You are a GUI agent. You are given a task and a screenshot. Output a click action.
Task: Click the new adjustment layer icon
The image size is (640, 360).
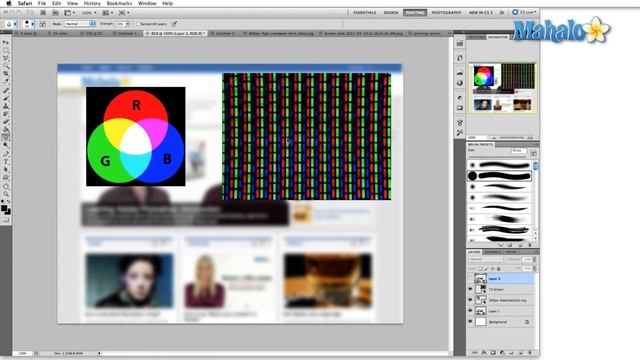click(x=502, y=353)
